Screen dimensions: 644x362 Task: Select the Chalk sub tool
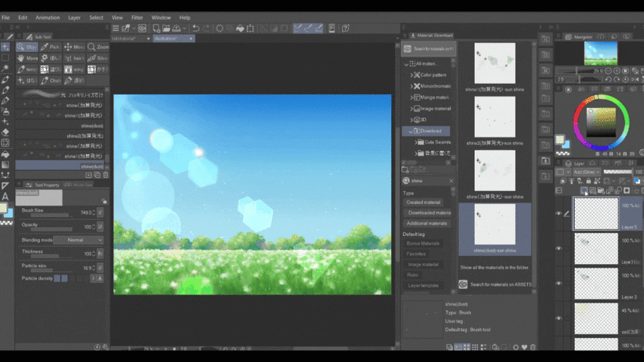click(50, 80)
